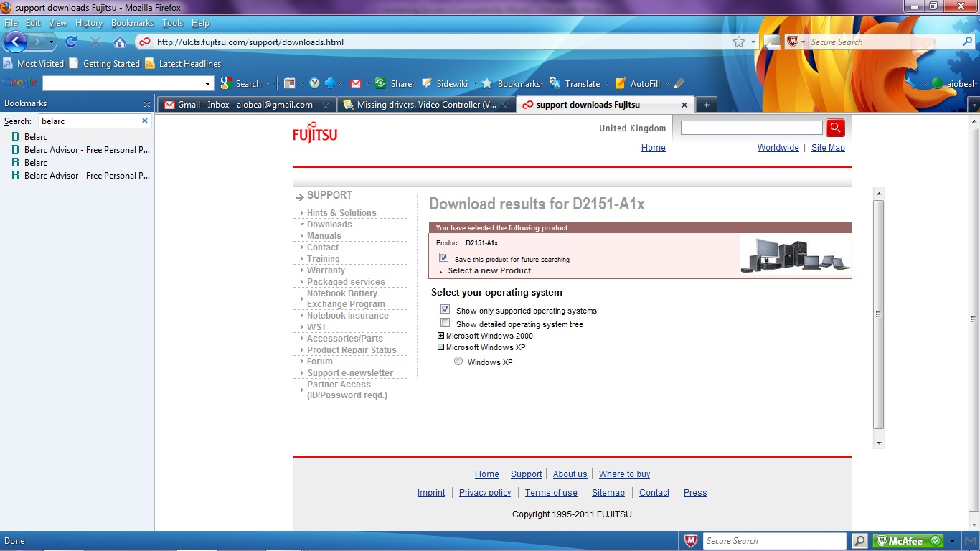Image resolution: width=980 pixels, height=551 pixels.
Task: Open Google toolbar search box dropdown
Action: [x=208, y=83]
